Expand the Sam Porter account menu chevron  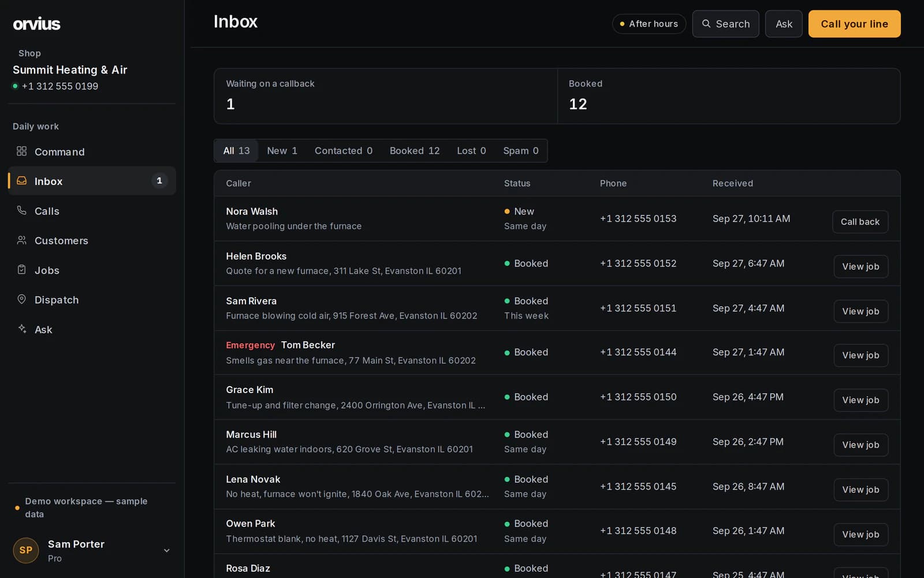[166, 550]
